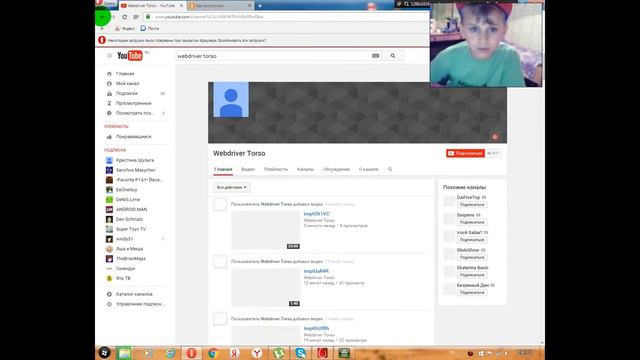Viewport: 640px width, 360px height.
Task: Open Управление подписками
Action: pyautogui.click(x=140, y=304)
